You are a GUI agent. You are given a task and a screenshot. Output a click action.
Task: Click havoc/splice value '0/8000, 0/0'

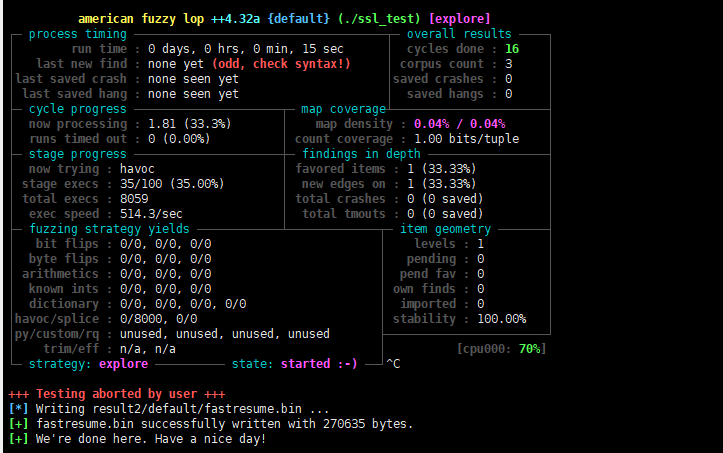coord(159,319)
